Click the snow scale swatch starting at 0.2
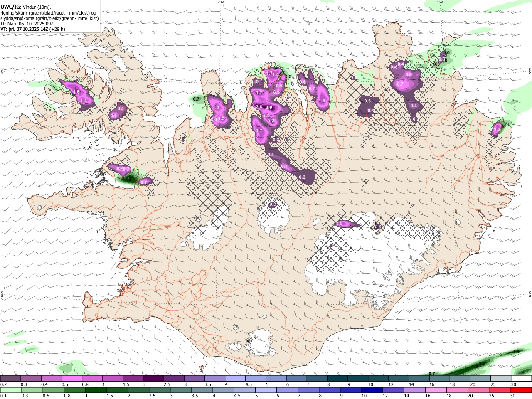 pyautogui.click(x=10, y=379)
